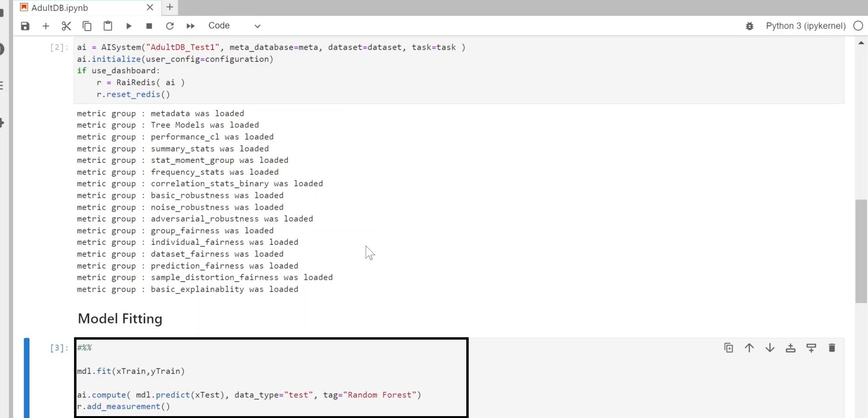Click the AISystem("AdultDB_Test1") line
Image resolution: width=868 pixels, height=418 pixels.
tap(271, 47)
